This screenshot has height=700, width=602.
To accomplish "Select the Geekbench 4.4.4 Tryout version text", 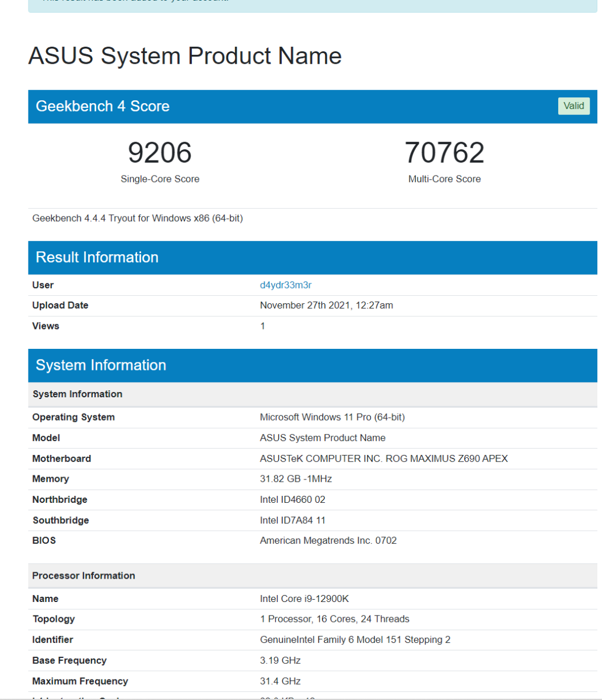I will click(138, 219).
